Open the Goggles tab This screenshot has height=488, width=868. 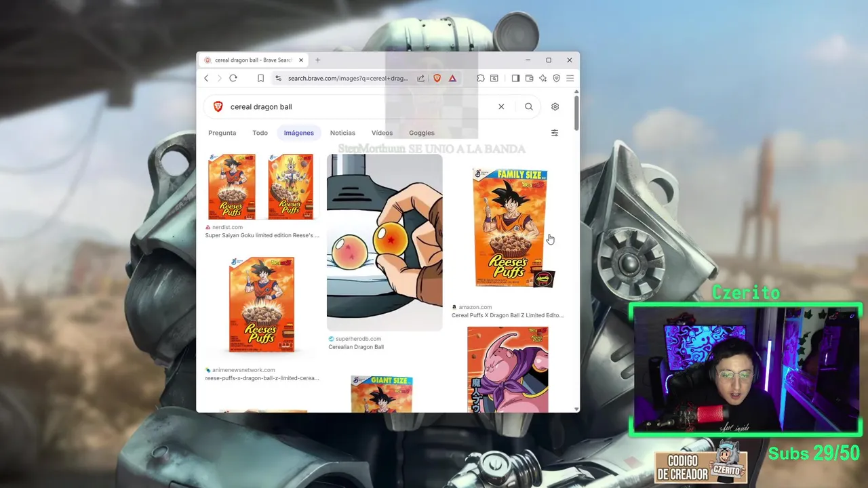[422, 133]
